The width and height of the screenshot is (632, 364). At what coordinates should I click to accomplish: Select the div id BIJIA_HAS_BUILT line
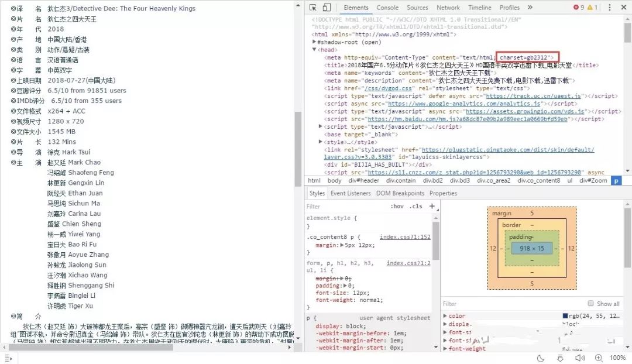coord(377,164)
